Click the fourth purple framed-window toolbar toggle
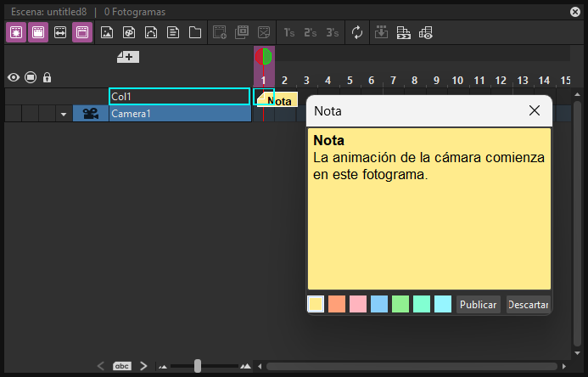588x377 pixels. [x=82, y=32]
